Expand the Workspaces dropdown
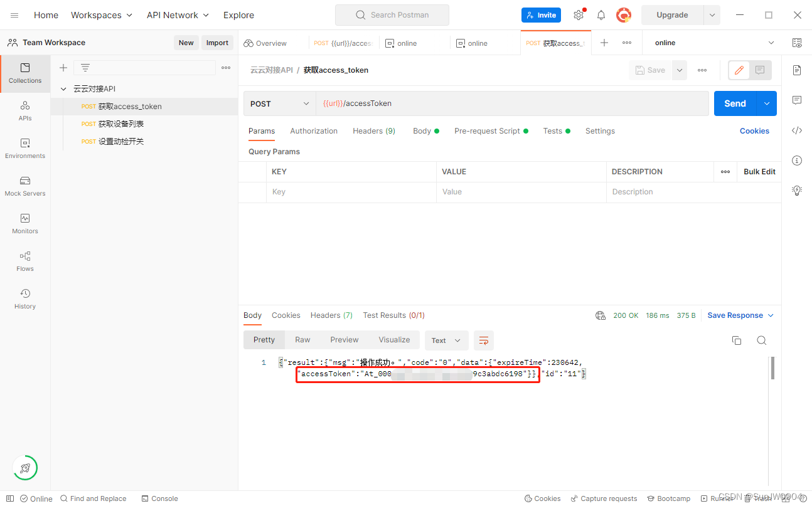This screenshot has height=506, width=812. click(102, 15)
